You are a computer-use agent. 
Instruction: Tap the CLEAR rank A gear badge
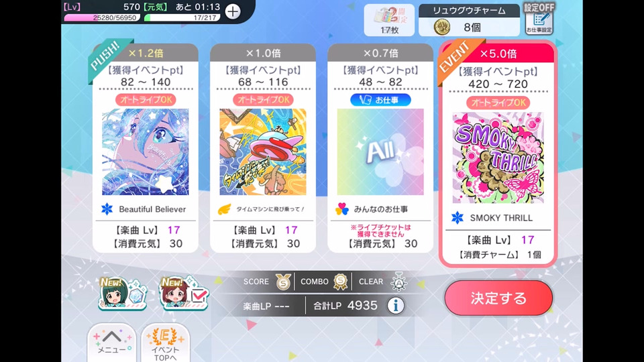(398, 282)
